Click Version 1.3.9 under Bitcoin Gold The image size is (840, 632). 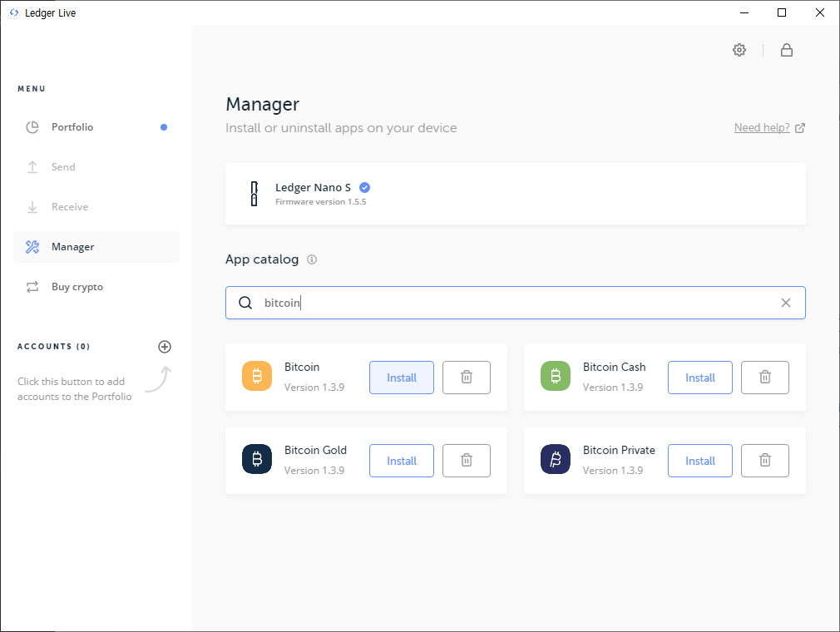click(314, 470)
